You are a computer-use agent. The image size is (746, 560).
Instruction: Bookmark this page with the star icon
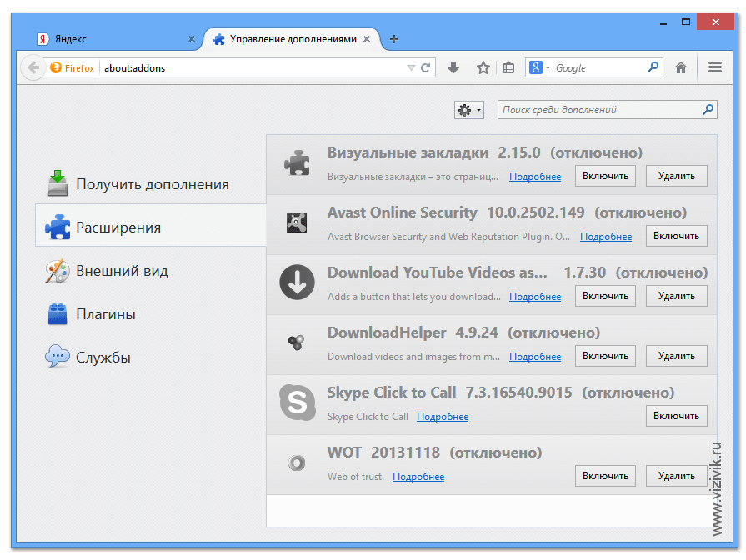pos(483,68)
